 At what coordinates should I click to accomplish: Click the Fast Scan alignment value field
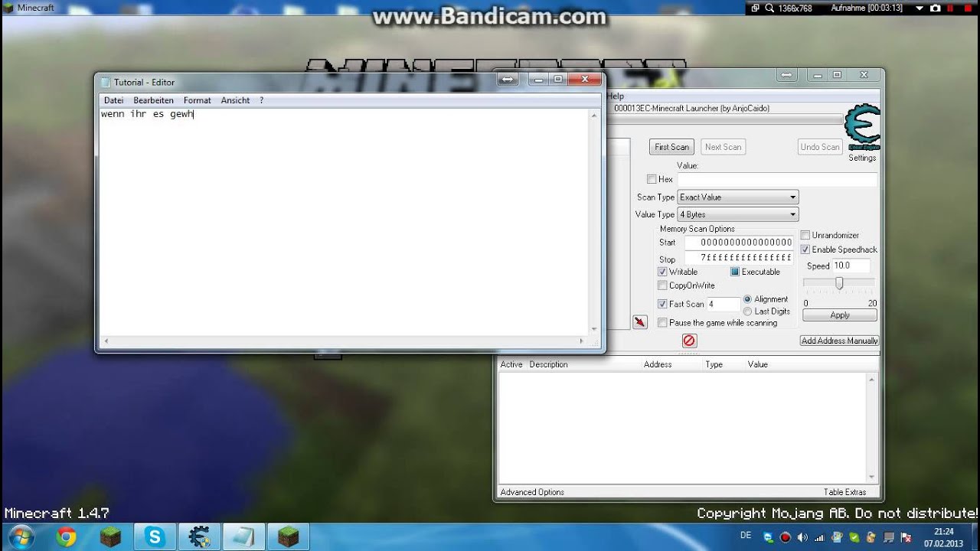723,304
